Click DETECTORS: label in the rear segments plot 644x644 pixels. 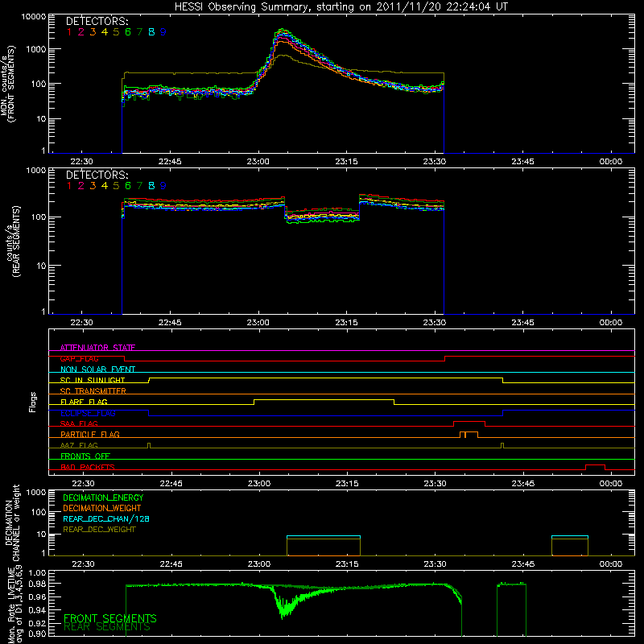[x=97, y=175]
